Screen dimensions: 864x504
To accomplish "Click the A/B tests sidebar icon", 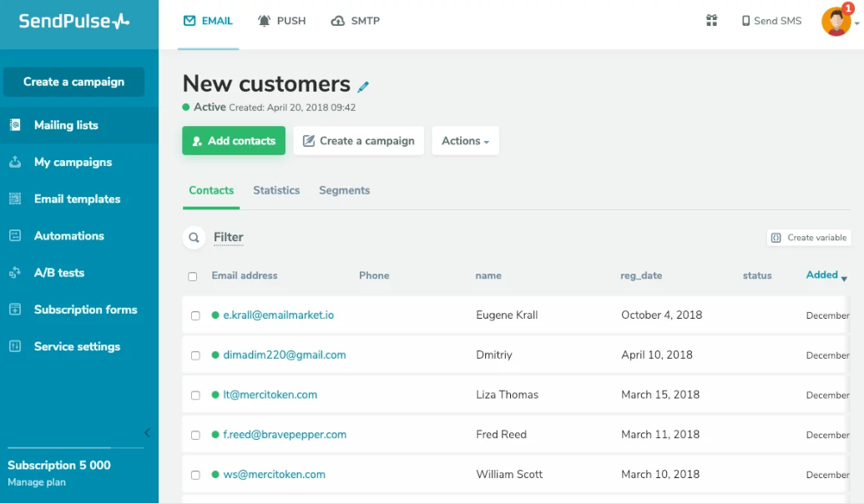I will click(15, 273).
